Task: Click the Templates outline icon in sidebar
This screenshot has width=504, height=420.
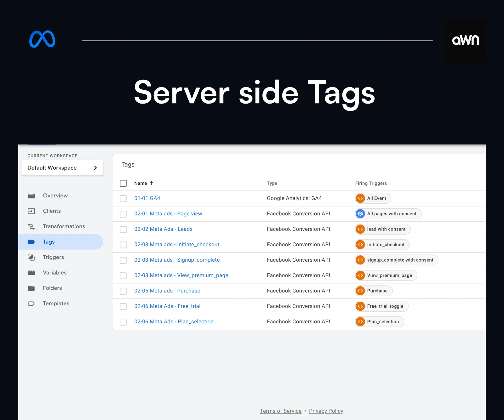Action: click(31, 304)
